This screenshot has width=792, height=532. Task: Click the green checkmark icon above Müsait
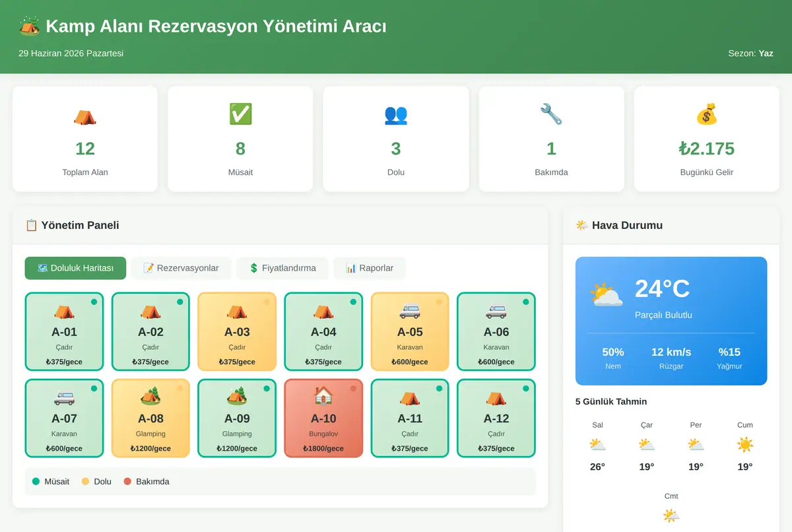(240, 114)
